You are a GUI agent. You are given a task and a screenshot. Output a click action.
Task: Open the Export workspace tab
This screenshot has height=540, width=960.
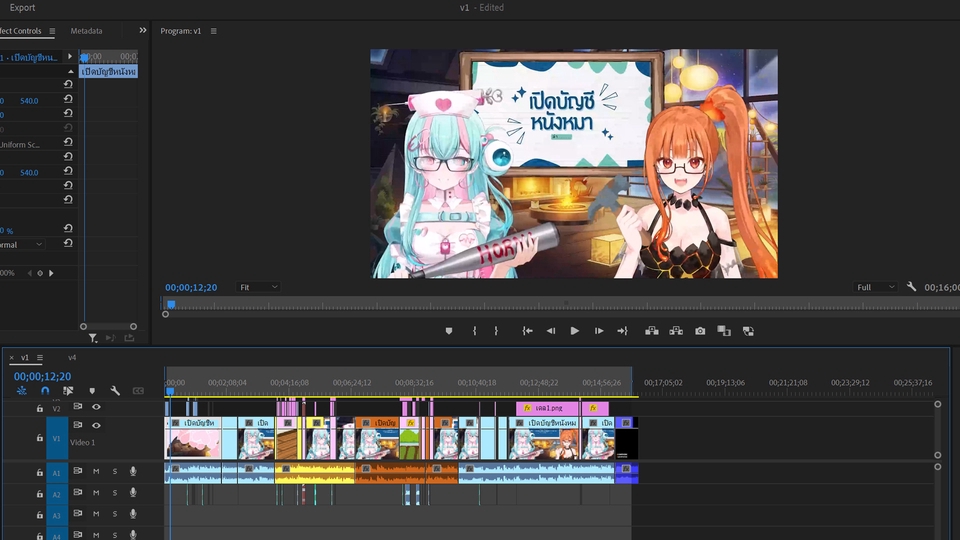pyautogui.click(x=22, y=7)
